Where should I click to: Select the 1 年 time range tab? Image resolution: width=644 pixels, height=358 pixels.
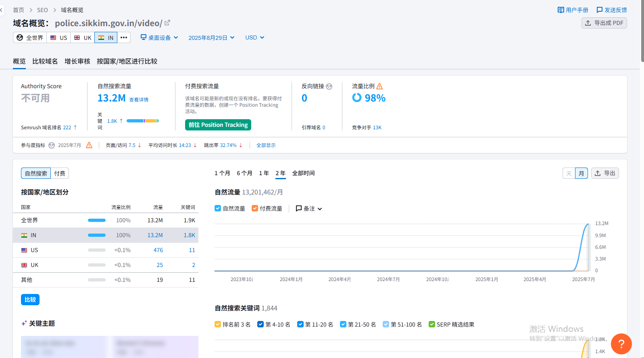tap(264, 173)
